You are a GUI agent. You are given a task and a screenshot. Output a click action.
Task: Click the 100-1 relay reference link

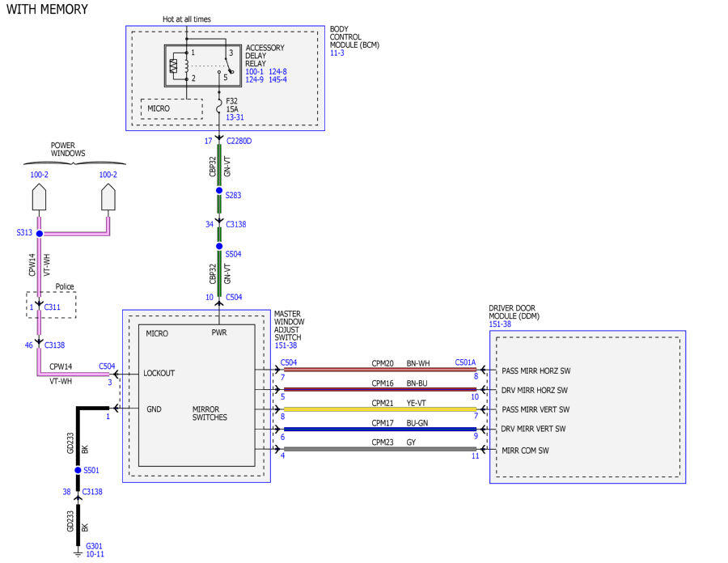[x=255, y=71]
